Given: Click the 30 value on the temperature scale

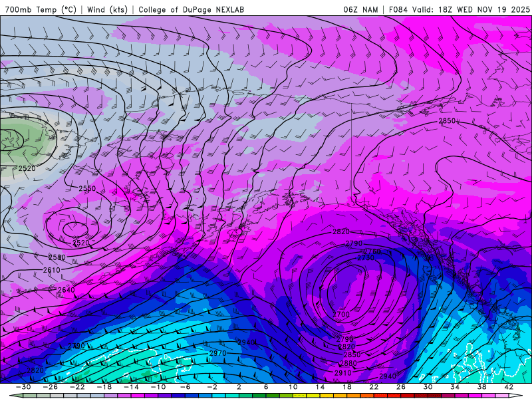Looking at the screenshot, I should coord(428,387).
